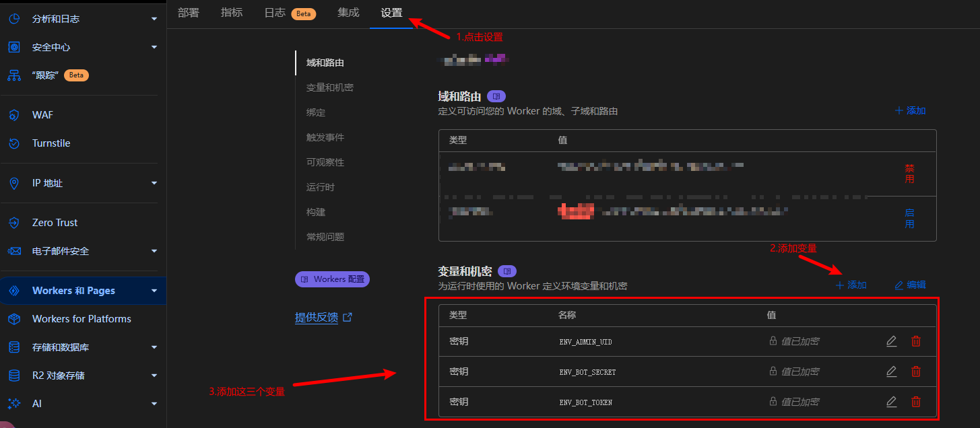The height and width of the screenshot is (428, 980).
Task: Open the docs icon beside 域和路由 heading
Action: point(497,96)
